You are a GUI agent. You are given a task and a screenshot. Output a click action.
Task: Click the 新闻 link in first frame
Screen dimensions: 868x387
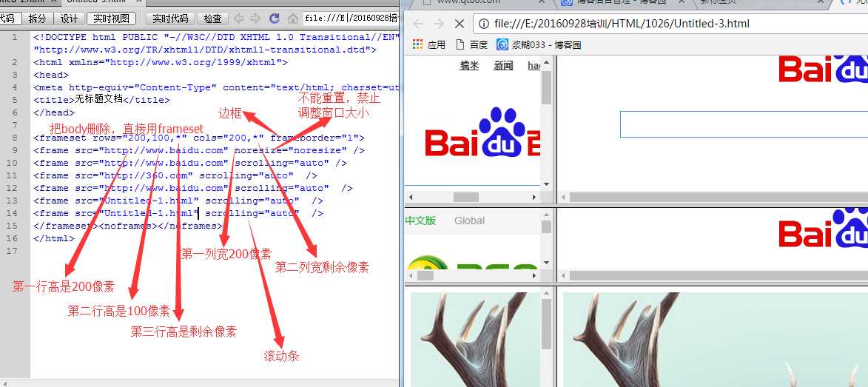503,65
